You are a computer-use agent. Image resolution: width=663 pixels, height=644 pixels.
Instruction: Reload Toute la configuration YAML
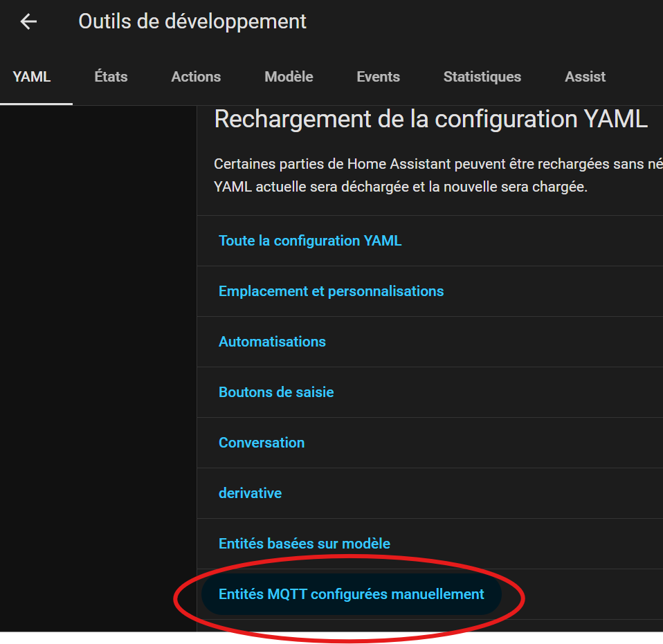pyautogui.click(x=310, y=241)
